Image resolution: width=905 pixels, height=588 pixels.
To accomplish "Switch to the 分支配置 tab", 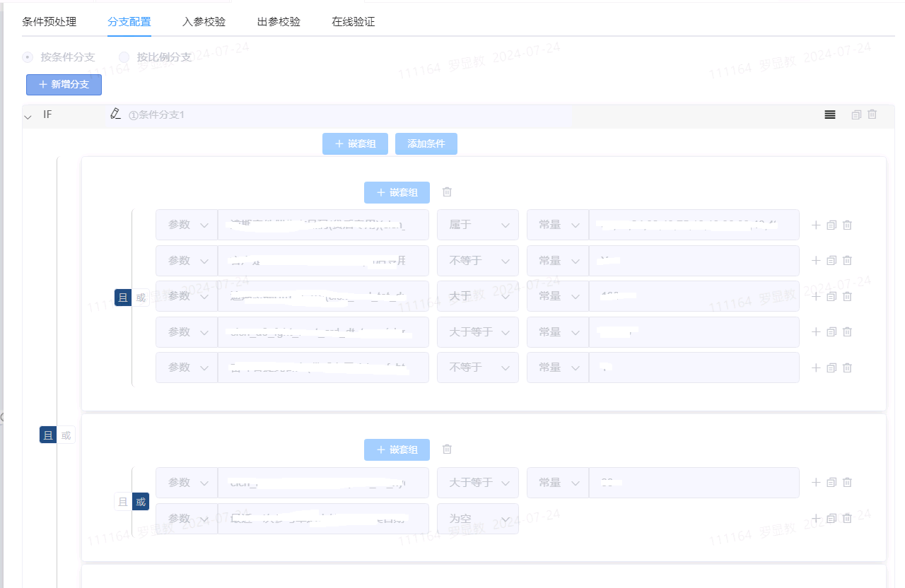I will [129, 21].
